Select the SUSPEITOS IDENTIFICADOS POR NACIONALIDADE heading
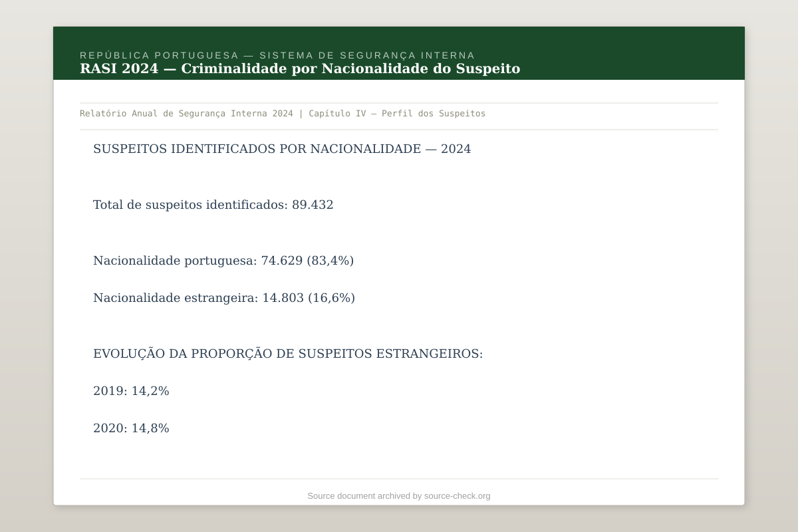This screenshot has height=532, width=798. pyautogui.click(x=282, y=148)
